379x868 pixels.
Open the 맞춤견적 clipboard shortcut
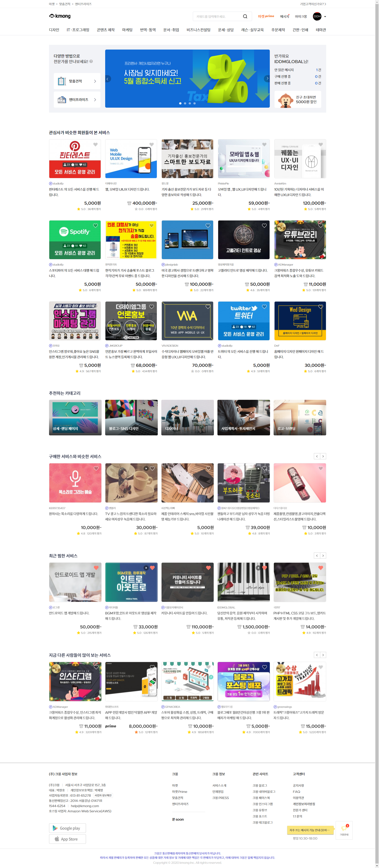click(x=77, y=81)
